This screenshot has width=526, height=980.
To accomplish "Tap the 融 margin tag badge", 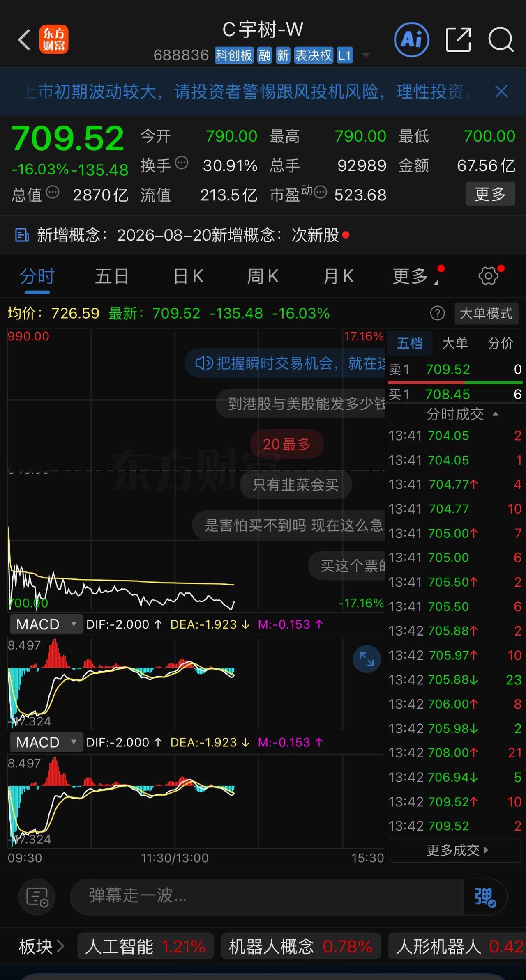I will click(265, 55).
